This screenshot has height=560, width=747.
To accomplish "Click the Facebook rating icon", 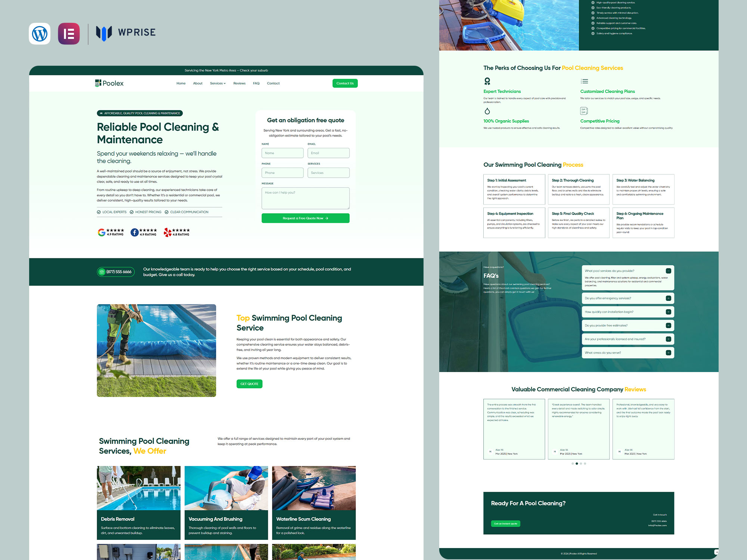I will coord(134,233).
